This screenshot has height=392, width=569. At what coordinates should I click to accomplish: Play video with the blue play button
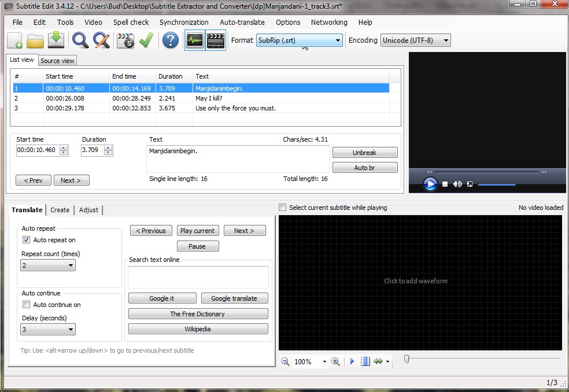pos(430,184)
